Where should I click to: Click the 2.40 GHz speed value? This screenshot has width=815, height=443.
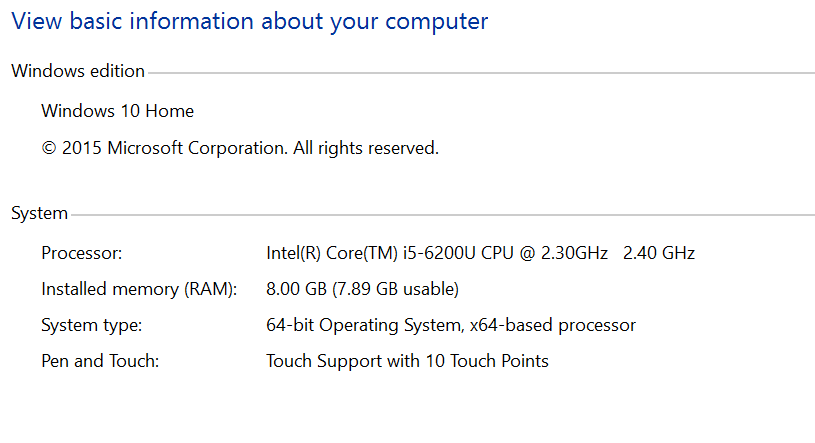click(x=658, y=253)
